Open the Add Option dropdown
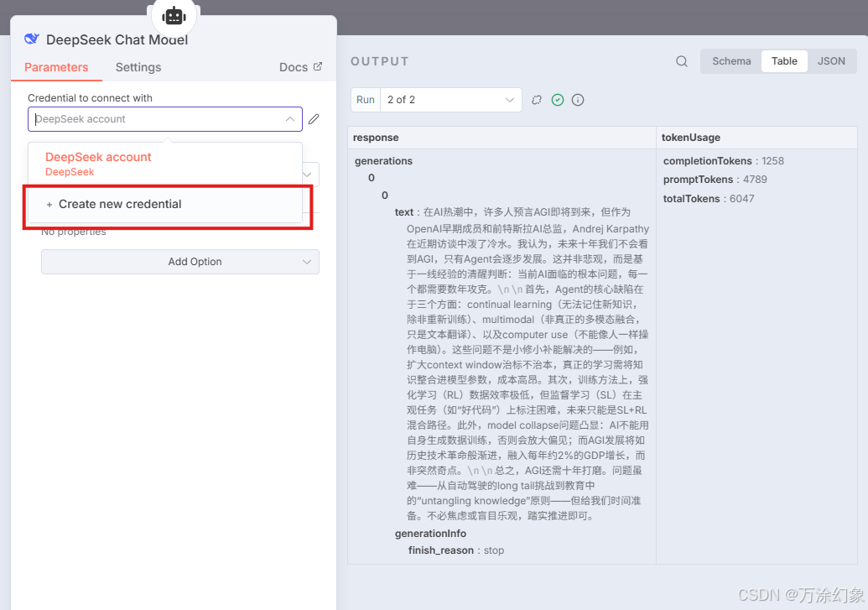Screen dimensions: 868x610 [180, 262]
